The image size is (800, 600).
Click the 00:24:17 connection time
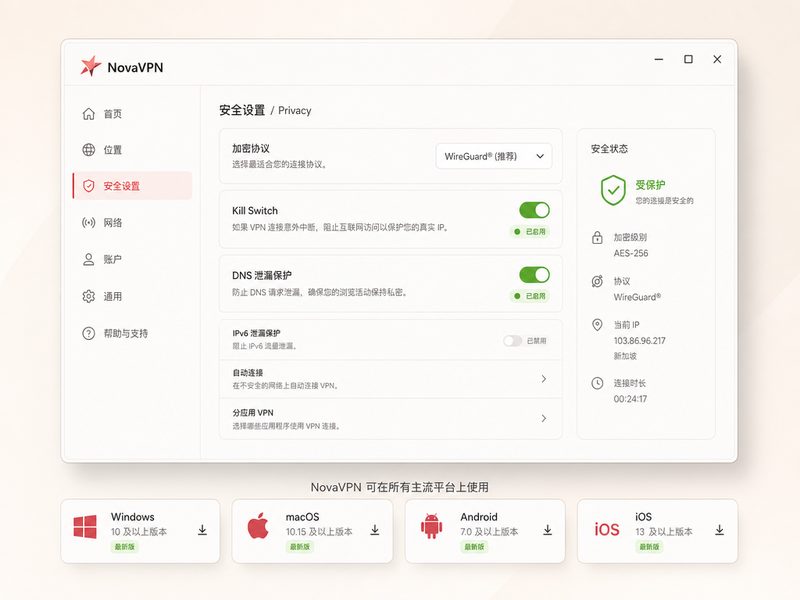point(630,399)
